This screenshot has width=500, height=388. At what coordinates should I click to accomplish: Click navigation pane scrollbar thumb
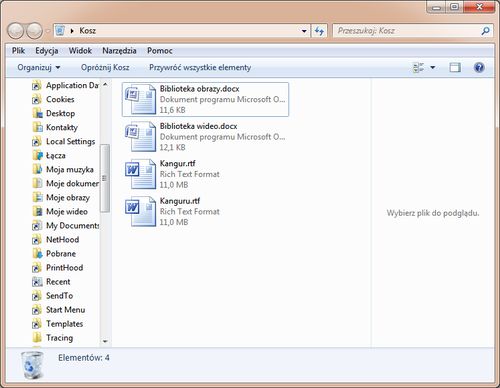tap(105, 178)
